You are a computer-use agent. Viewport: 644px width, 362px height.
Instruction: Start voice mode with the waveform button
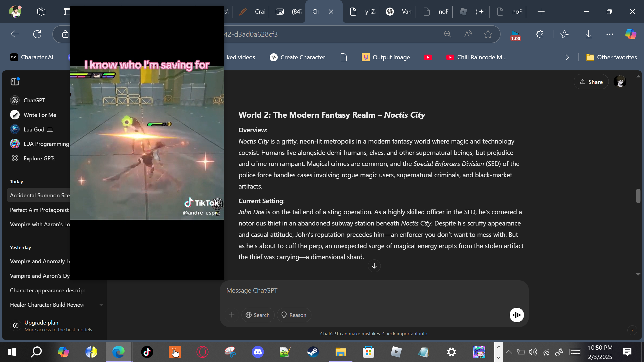[517, 315]
